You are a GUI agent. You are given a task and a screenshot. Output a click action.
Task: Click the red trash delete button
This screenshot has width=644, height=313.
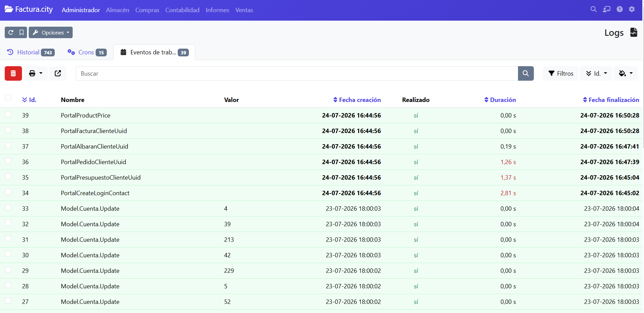point(13,73)
